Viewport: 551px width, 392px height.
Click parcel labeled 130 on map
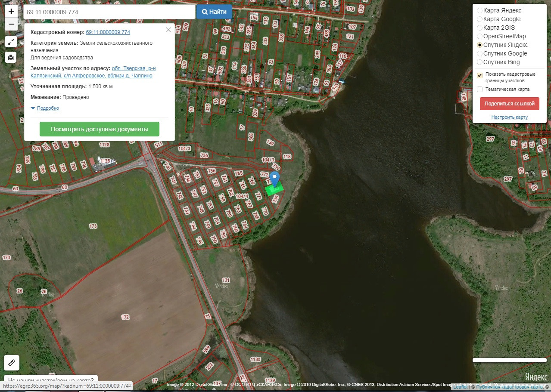[x=270, y=142]
